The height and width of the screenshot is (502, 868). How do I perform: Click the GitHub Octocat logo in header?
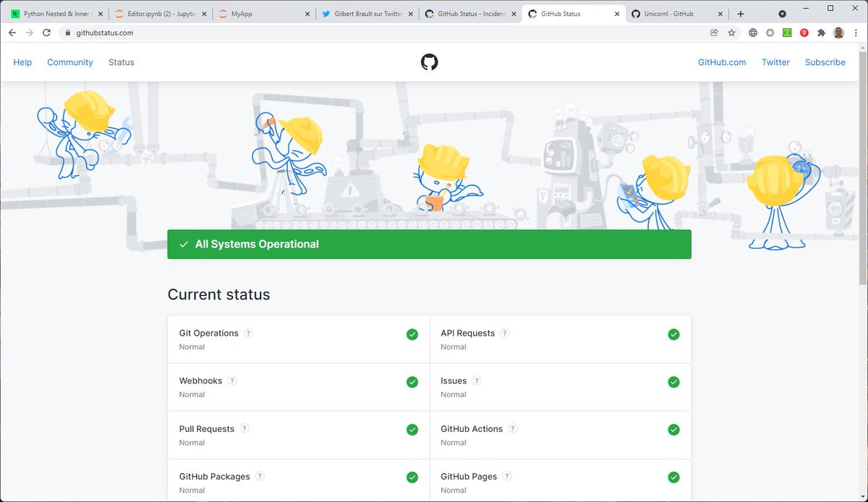pos(430,62)
